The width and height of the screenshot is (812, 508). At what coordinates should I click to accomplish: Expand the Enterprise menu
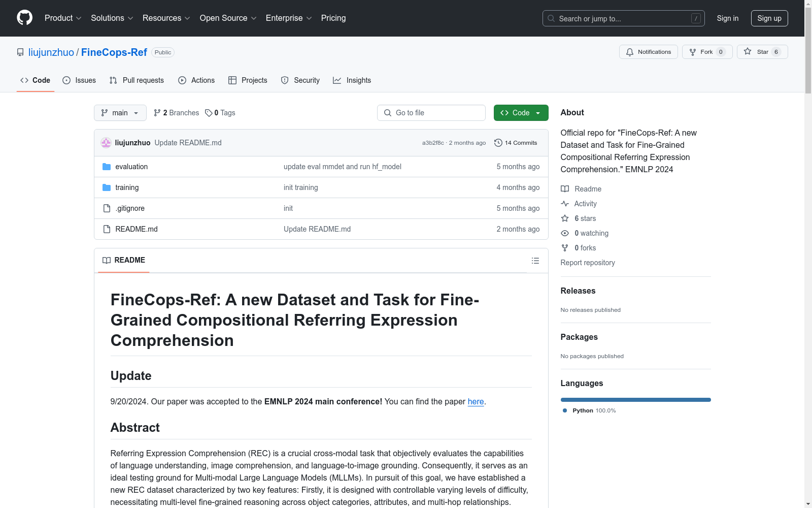tap(289, 18)
